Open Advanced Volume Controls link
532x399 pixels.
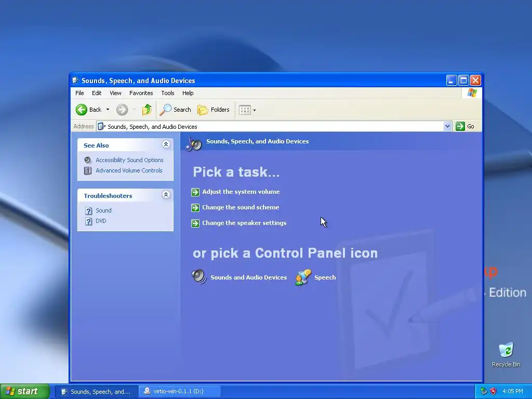click(x=129, y=170)
